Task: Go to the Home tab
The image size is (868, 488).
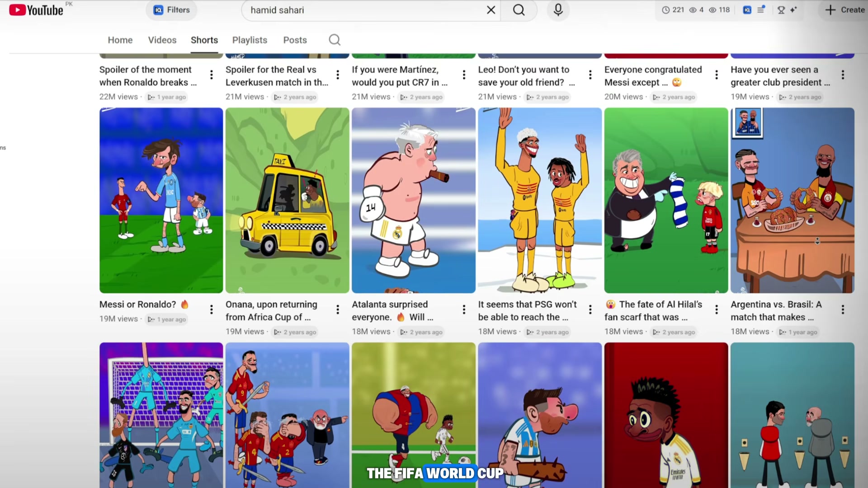Action: click(x=120, y=40)
